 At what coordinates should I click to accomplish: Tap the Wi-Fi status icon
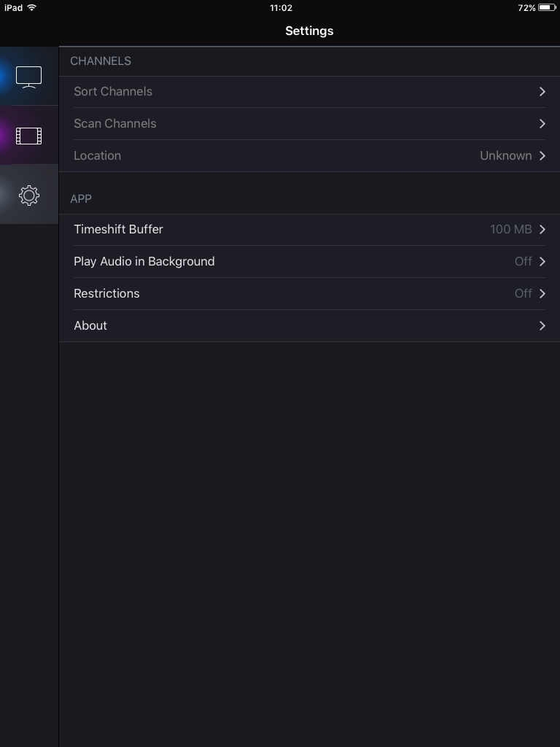click(32, 7)
